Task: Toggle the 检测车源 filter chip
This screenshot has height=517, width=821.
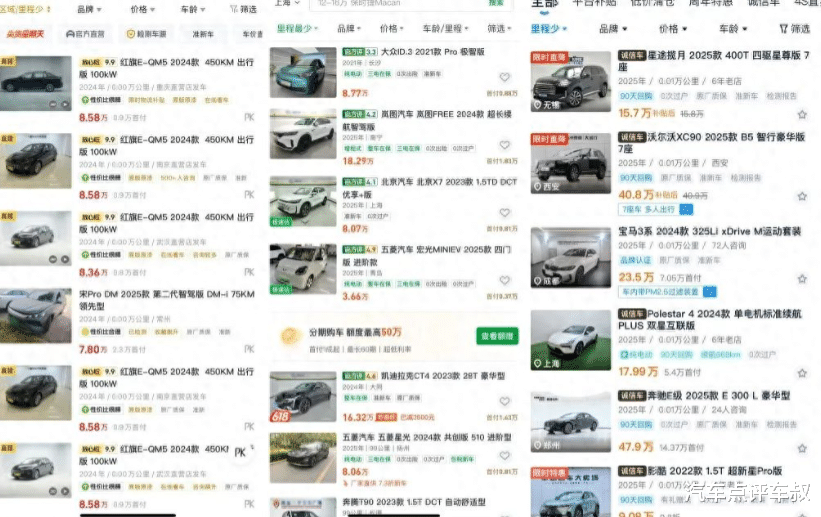Action: tap(146, 34)
